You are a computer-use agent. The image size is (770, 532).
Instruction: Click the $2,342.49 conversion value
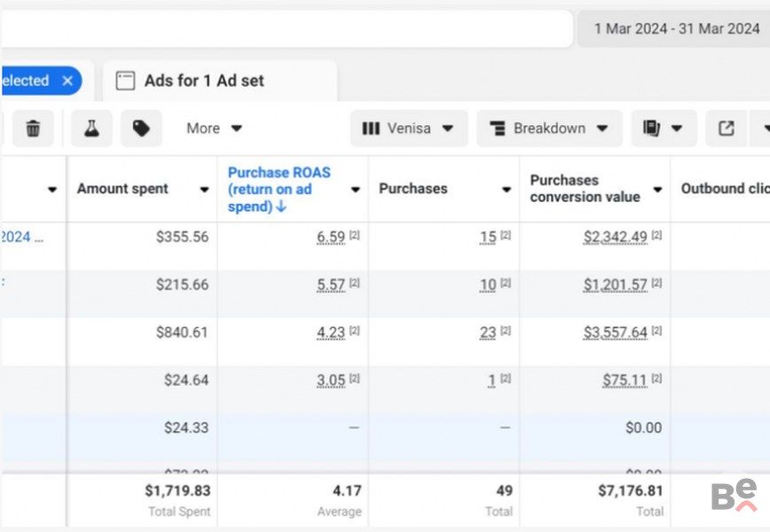(615, 237)
